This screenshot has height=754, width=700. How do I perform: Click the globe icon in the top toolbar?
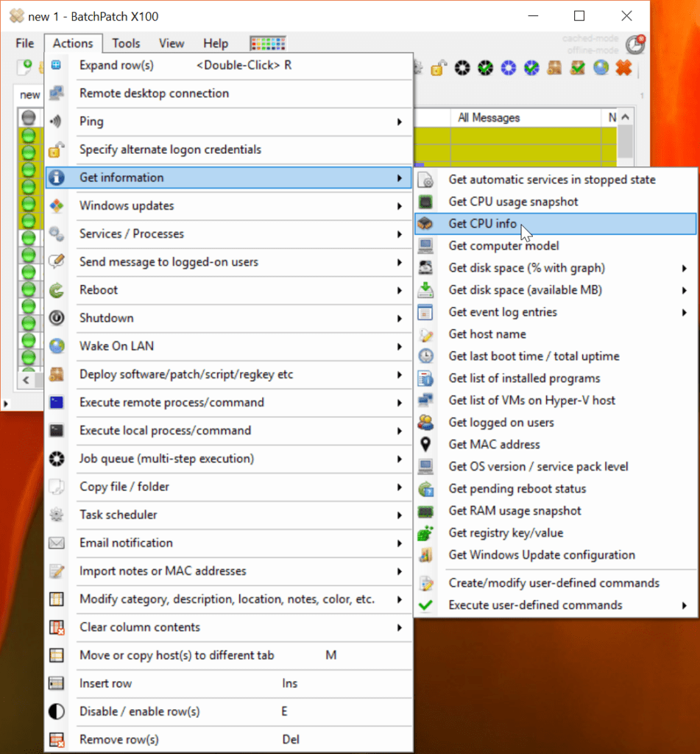[601, 68]
